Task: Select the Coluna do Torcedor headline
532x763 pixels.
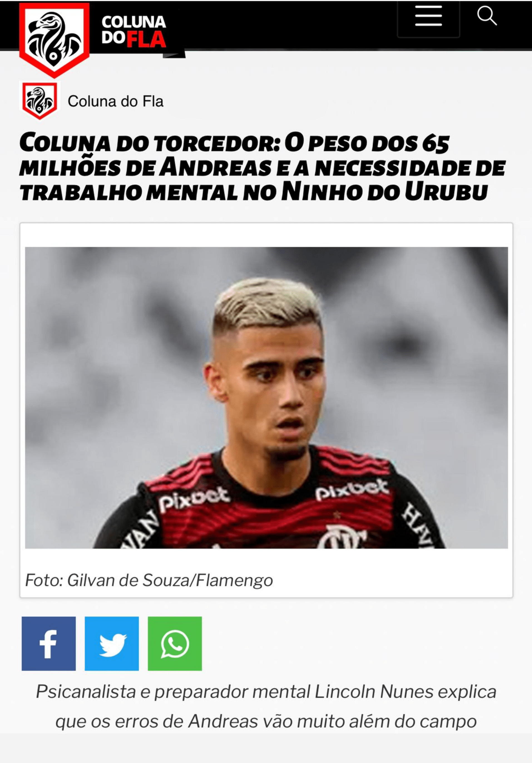Action: 262,167
